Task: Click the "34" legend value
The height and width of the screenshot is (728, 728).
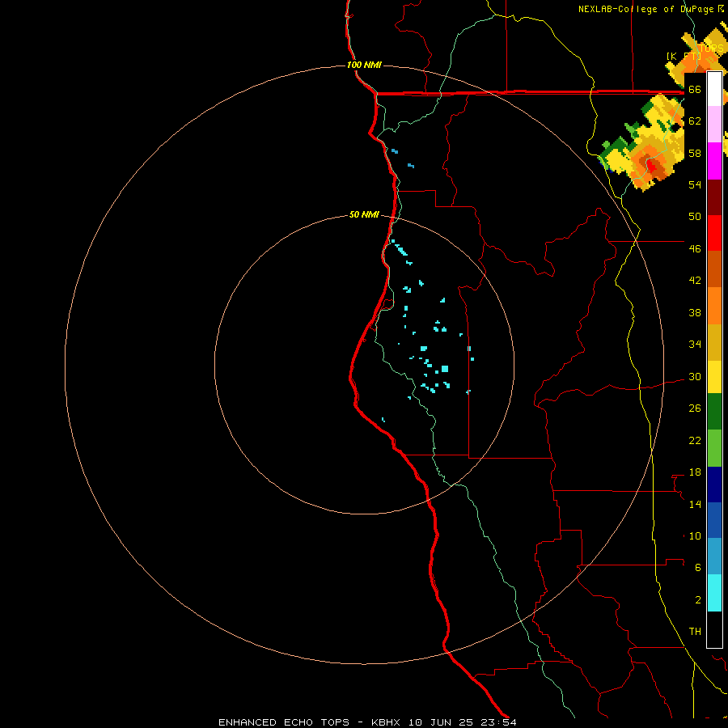Action: point(695,345)
